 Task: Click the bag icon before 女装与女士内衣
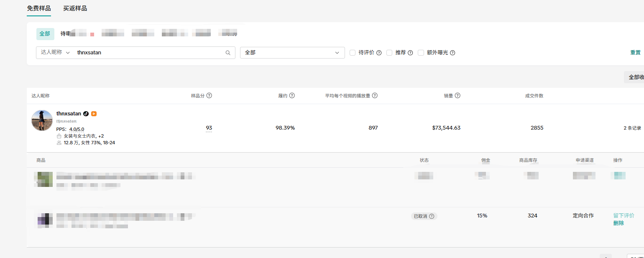tap(59, 136)
